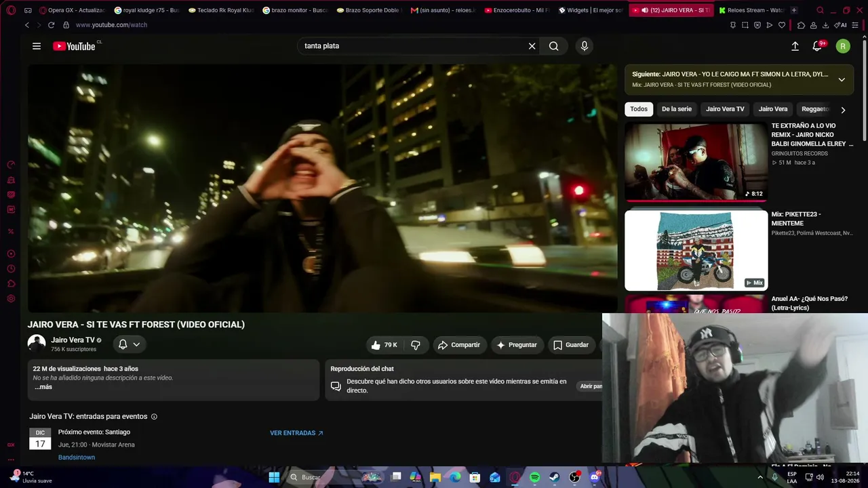
Task: Show hidden system tray icons
Action: pyautogui.click(x=760, y=477)
